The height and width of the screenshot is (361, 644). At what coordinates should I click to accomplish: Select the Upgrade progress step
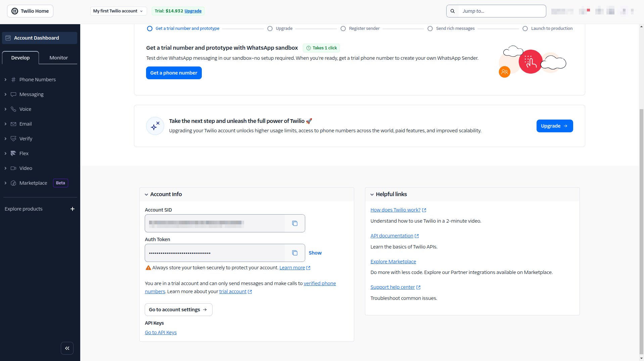tap(280, 29)
